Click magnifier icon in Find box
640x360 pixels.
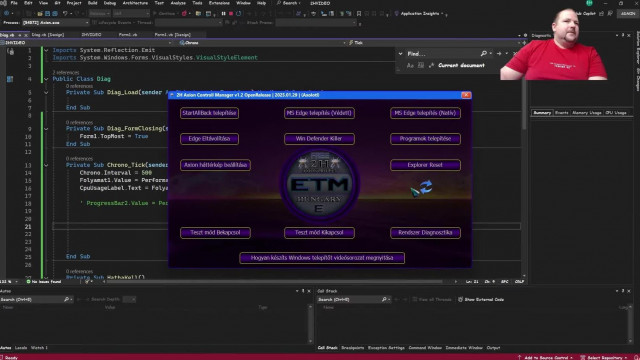coord(484,53)
